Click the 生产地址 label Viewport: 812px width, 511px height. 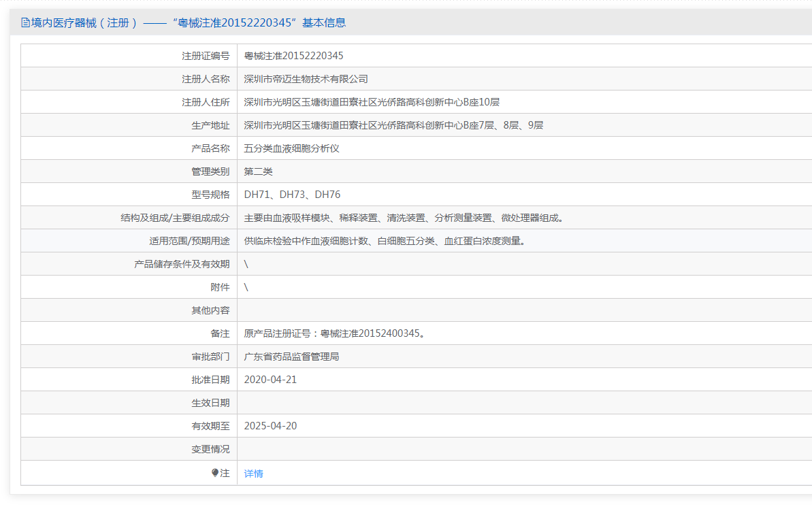210,125
